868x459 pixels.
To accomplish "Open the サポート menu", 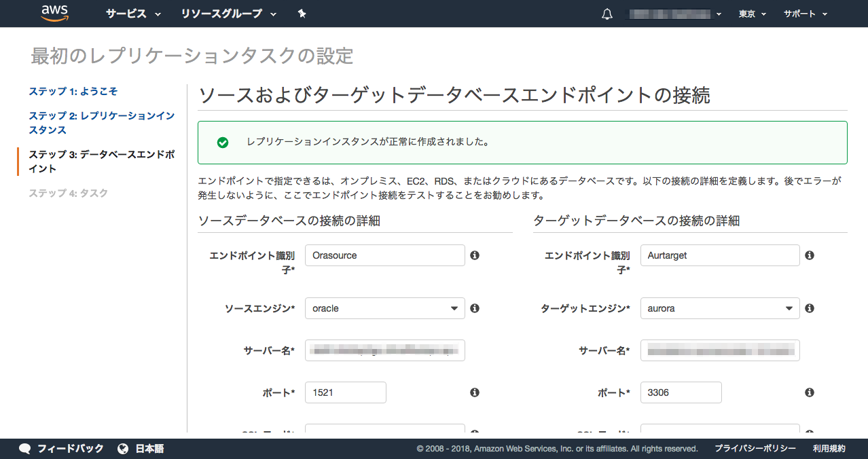I will click(805, 14).
